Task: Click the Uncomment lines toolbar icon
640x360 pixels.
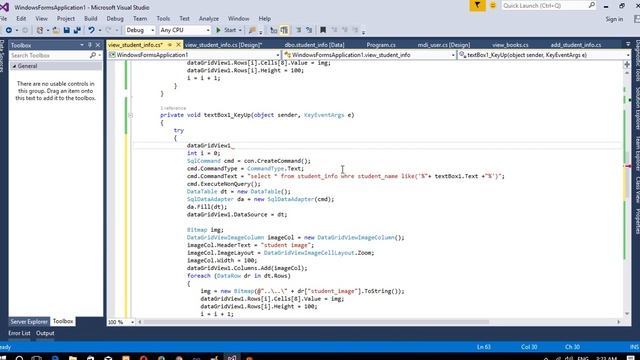Action: click(x=309, y=30)
